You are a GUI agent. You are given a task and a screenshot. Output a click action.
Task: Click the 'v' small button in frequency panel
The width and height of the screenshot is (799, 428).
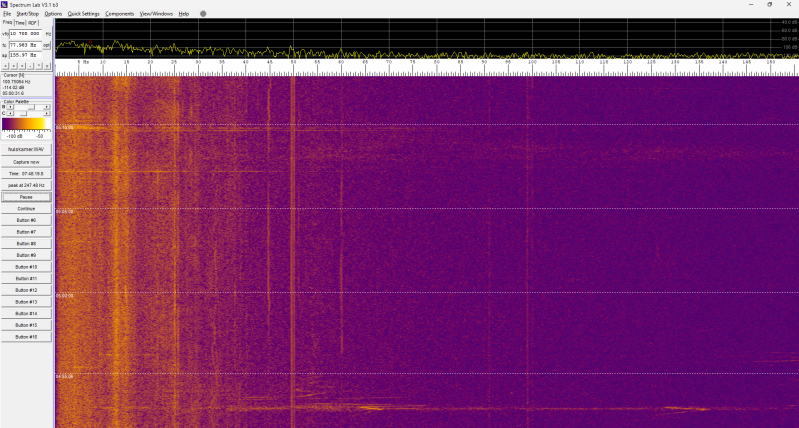(x=47, y=66)
